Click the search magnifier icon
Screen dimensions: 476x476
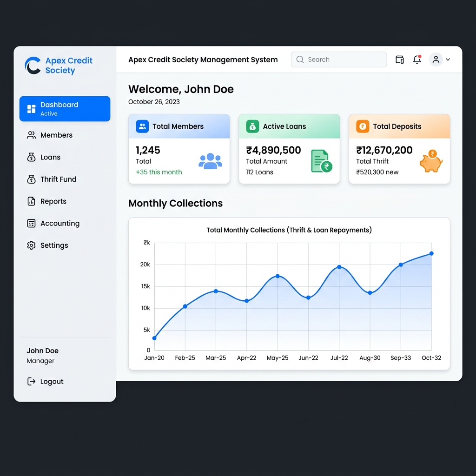[300, 59]
